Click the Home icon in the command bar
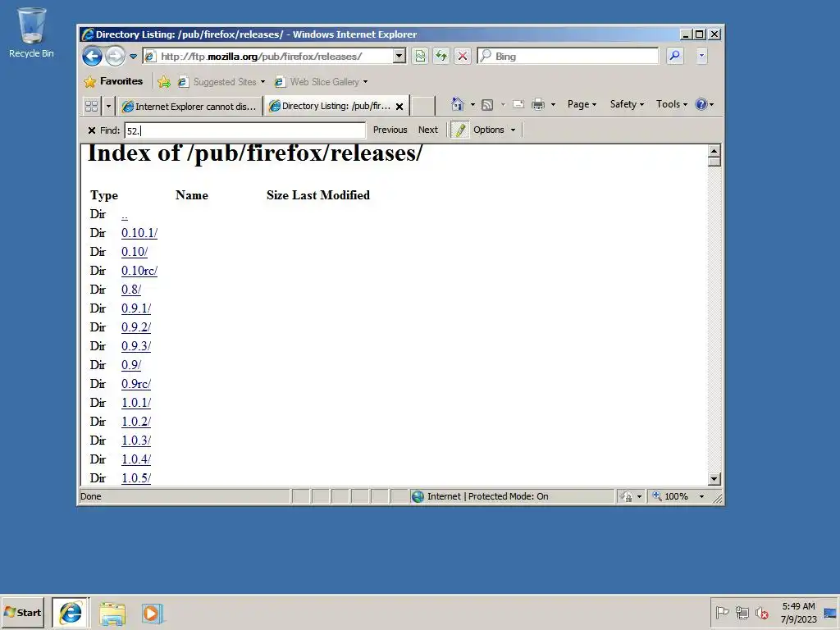This screenshot has width=840, height=630. coord(457,104)
